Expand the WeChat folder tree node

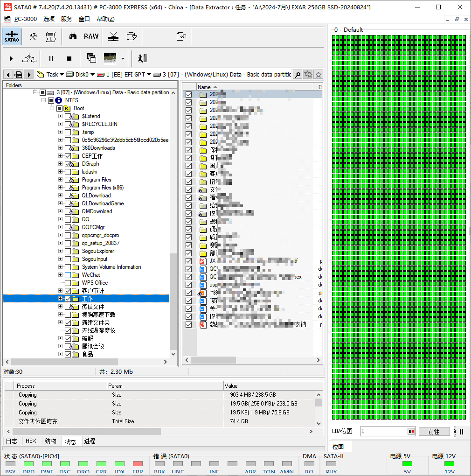(x=60, y=275)
